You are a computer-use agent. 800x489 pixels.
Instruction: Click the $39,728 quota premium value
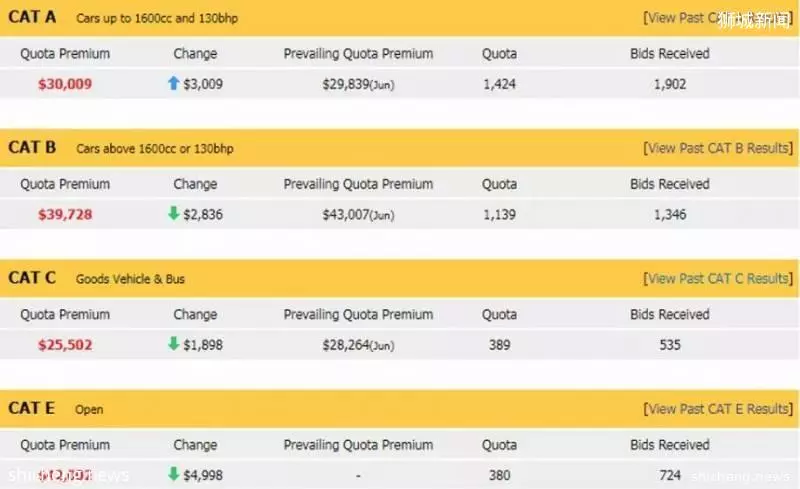click(x=65, y=214)
